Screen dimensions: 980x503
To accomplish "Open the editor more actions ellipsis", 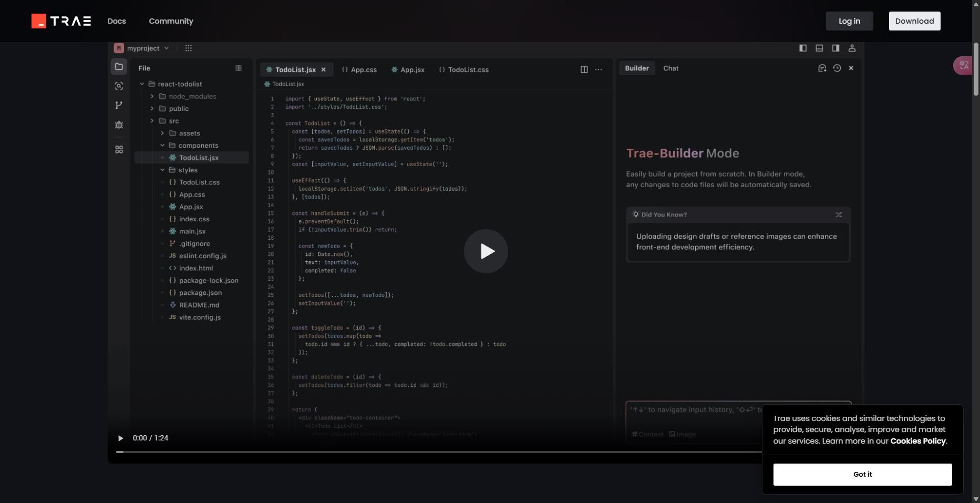I will [x=599, y=69].
